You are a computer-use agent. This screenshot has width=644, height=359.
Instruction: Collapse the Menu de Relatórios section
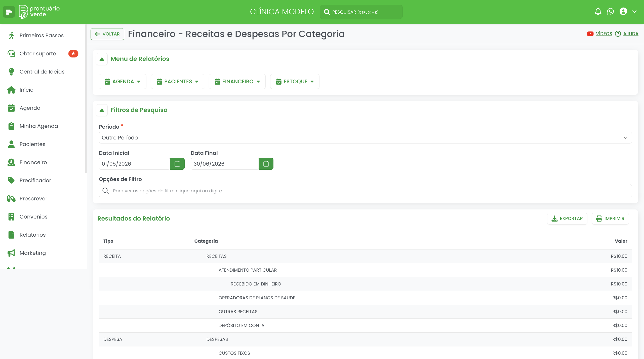[102, 59]
